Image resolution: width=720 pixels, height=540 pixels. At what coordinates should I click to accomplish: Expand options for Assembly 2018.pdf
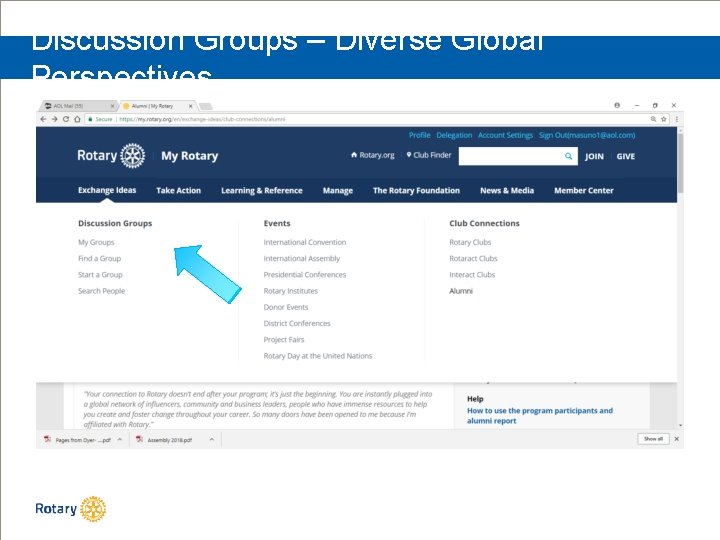coord(212,439)
